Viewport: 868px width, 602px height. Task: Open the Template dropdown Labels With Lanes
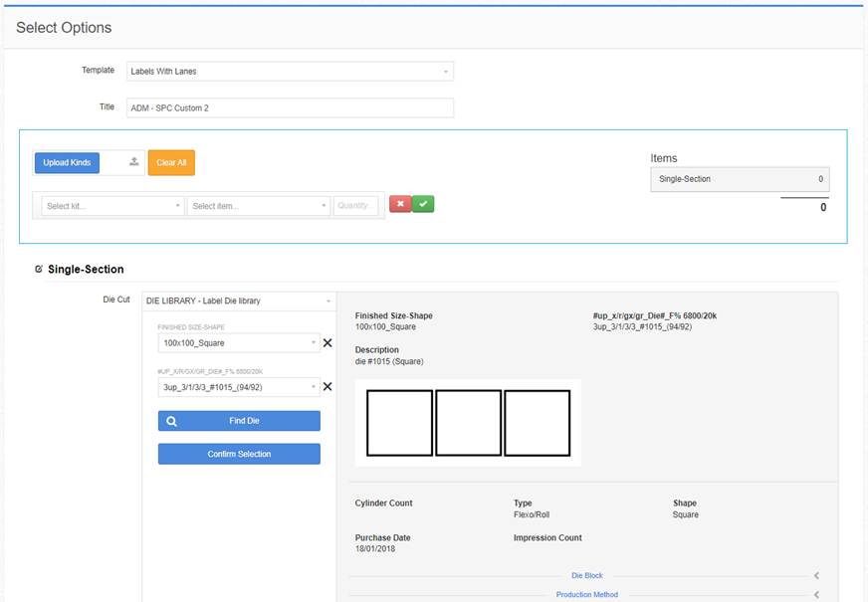[x=290, y=72]
